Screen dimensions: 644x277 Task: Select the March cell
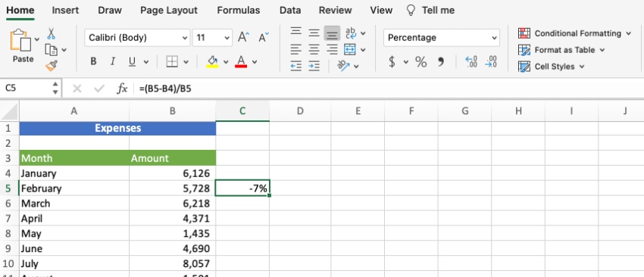click(x=74, y=204)
